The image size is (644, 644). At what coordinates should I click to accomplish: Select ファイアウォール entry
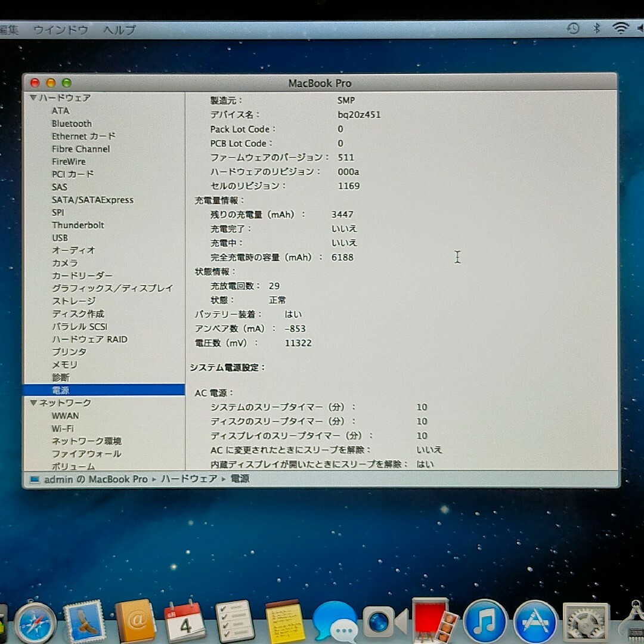[x=86, y=454]
